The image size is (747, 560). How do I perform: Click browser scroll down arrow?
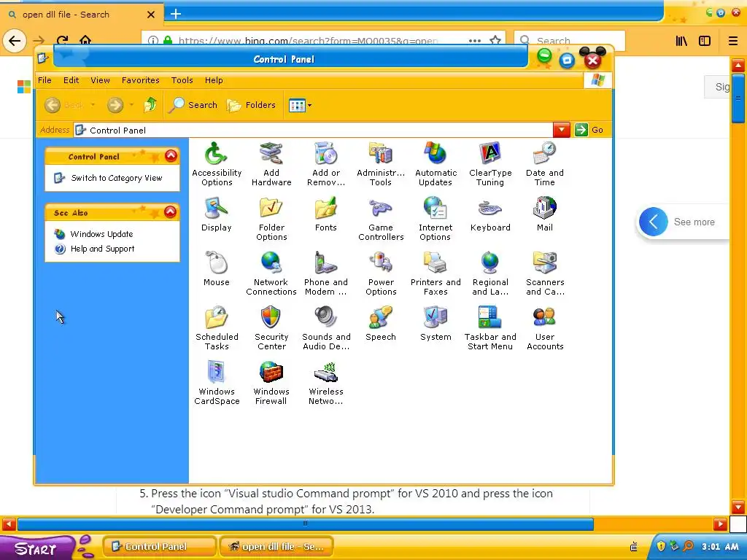tap(738, 507)
